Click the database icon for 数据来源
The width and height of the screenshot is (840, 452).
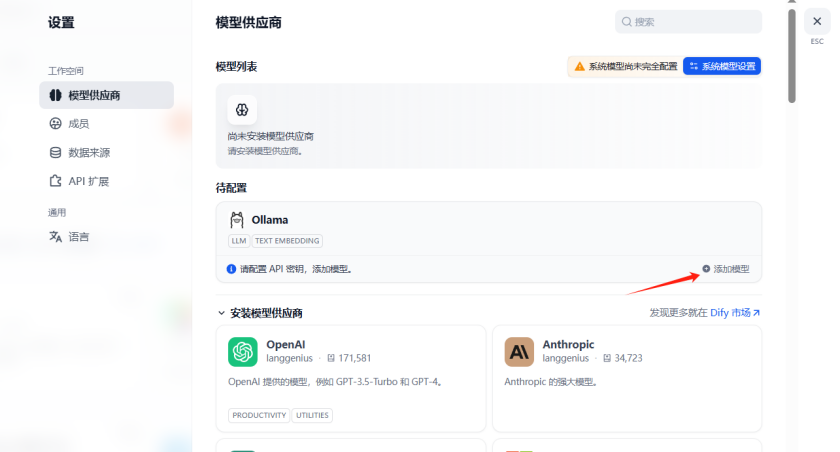pyautogui.click(x=55, y=153)
